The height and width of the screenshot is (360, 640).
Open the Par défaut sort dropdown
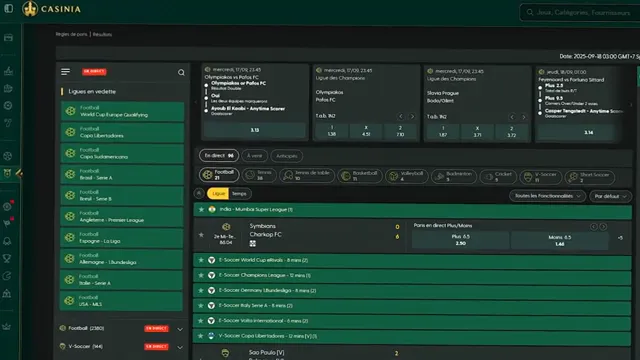click(610, 196)
